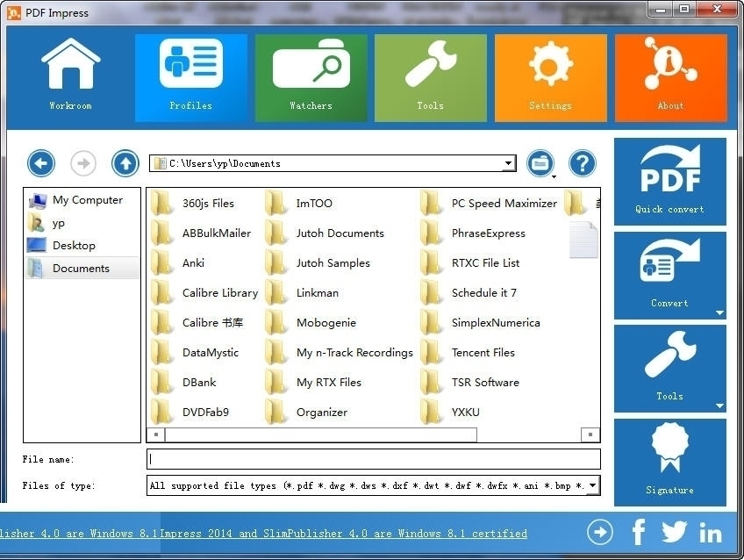Click in the File name input field

pyautogui.click(x=374, y=459)
